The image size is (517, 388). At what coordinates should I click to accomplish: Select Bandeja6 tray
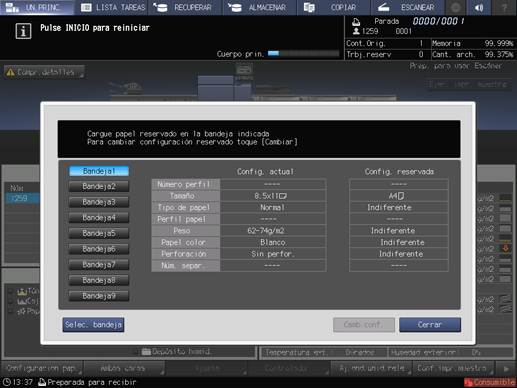(x=99, y=249)
